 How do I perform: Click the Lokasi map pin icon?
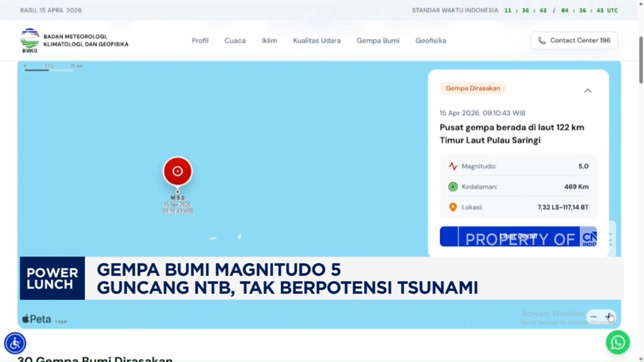click(x=452, y=207)
